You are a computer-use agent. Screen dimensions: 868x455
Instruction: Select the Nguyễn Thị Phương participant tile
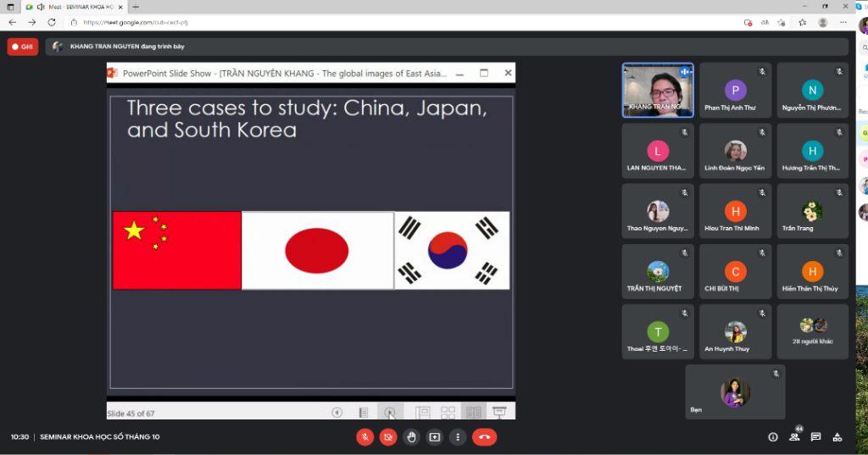813,90
